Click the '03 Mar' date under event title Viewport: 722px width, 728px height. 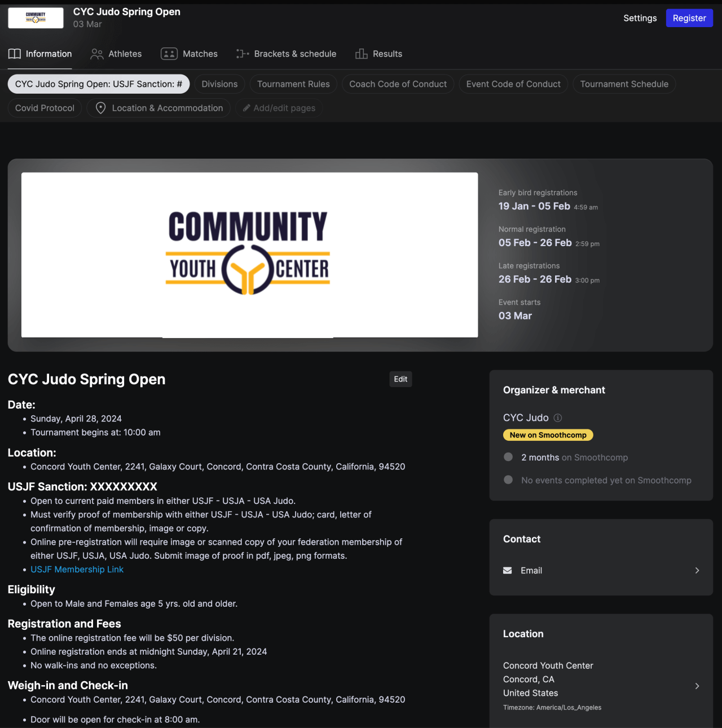click(x=87, y=24)
